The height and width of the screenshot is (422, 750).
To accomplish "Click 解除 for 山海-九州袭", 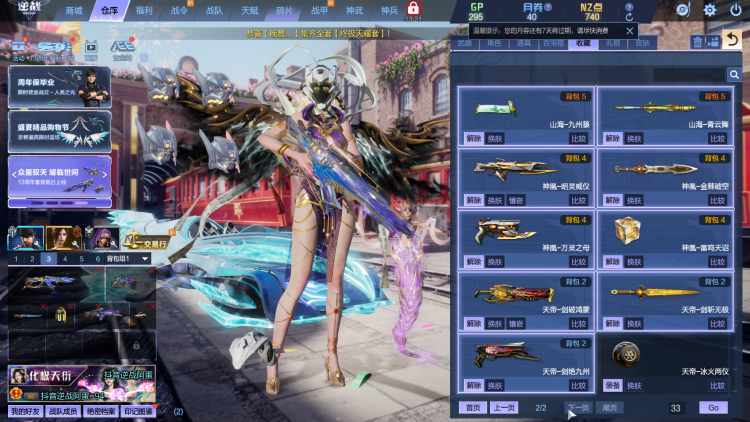I will click(474, 138).
